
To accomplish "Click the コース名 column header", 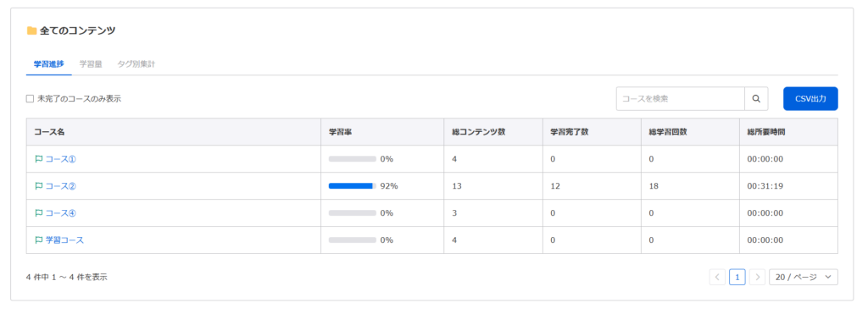I will pyautogui.click(x=49, y=132).
